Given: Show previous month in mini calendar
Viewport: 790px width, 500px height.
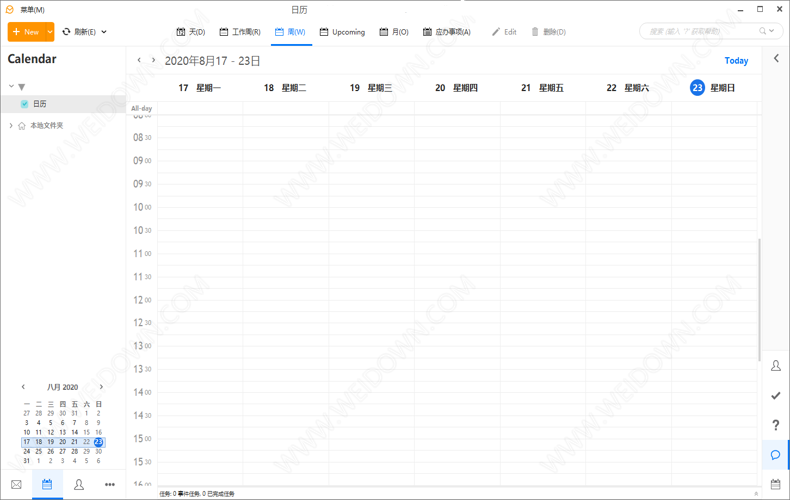Looking at the screenshot, I should point(23,387).
